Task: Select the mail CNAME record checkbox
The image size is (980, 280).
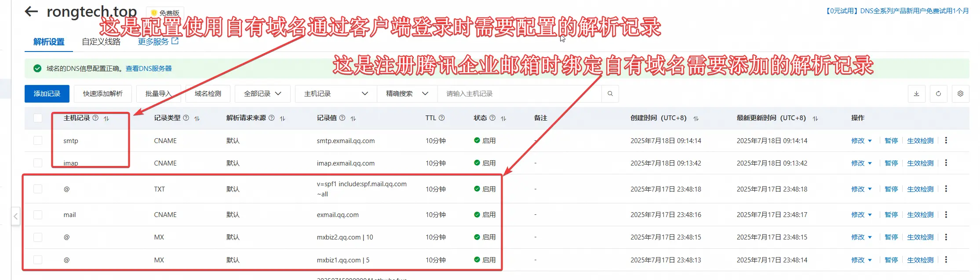Action: coord(38,215)
